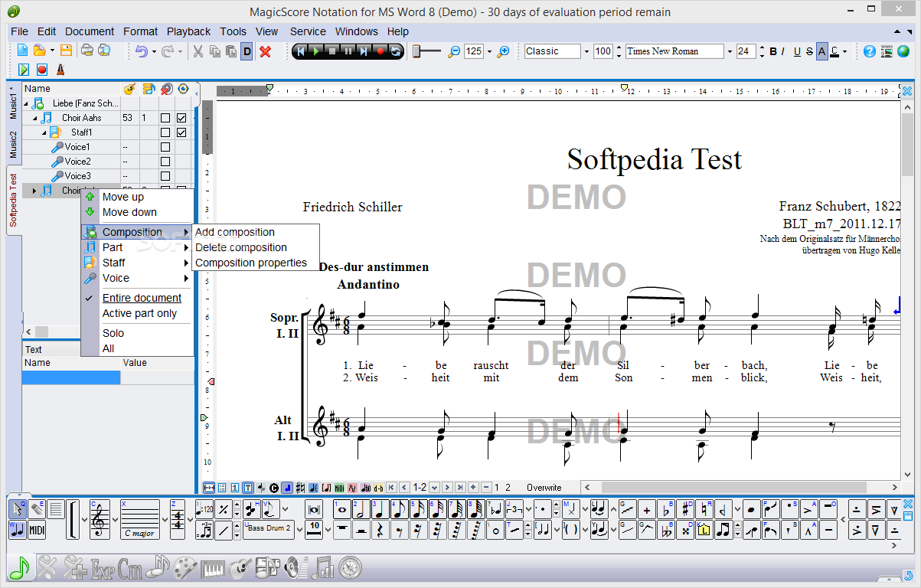
Task: Insert a sharp accidental
Action: (x=684, y=510)
